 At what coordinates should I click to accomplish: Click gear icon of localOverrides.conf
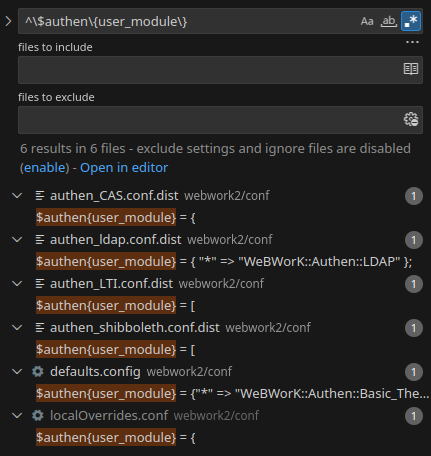coord(38,415)
